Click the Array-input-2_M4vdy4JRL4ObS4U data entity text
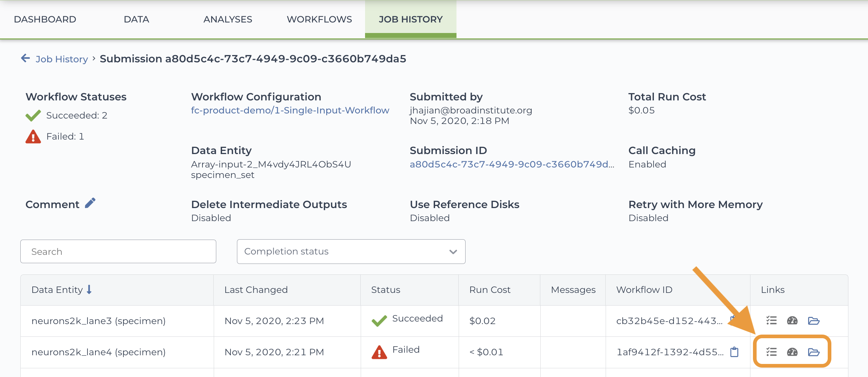The width and height of the screenshot is (868, 377). coord(271,164)
